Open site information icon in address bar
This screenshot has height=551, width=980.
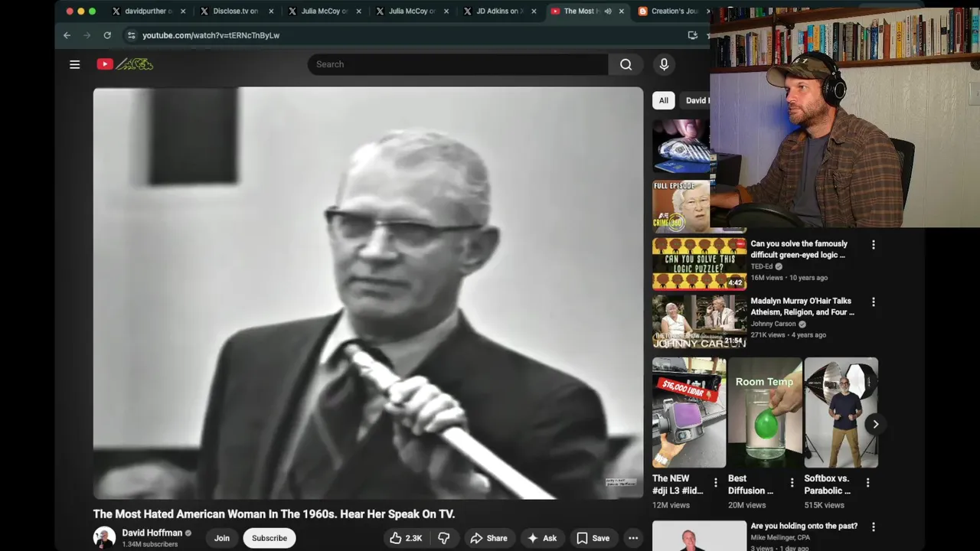pos(131,35)
